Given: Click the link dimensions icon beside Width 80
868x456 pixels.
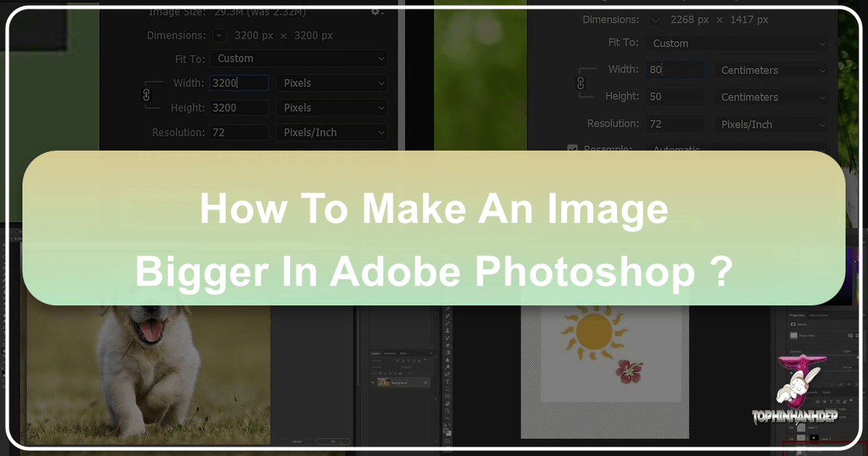Looking at the screenshot, I should point(581,83).
